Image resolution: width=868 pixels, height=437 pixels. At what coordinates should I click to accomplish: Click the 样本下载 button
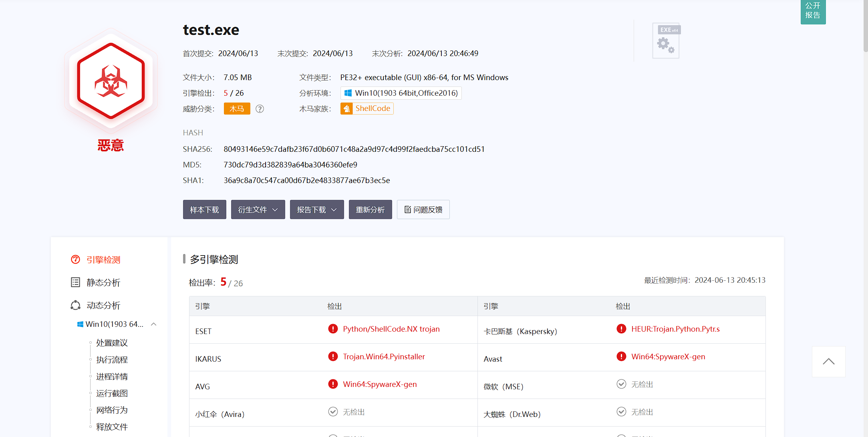pos(205,209)
